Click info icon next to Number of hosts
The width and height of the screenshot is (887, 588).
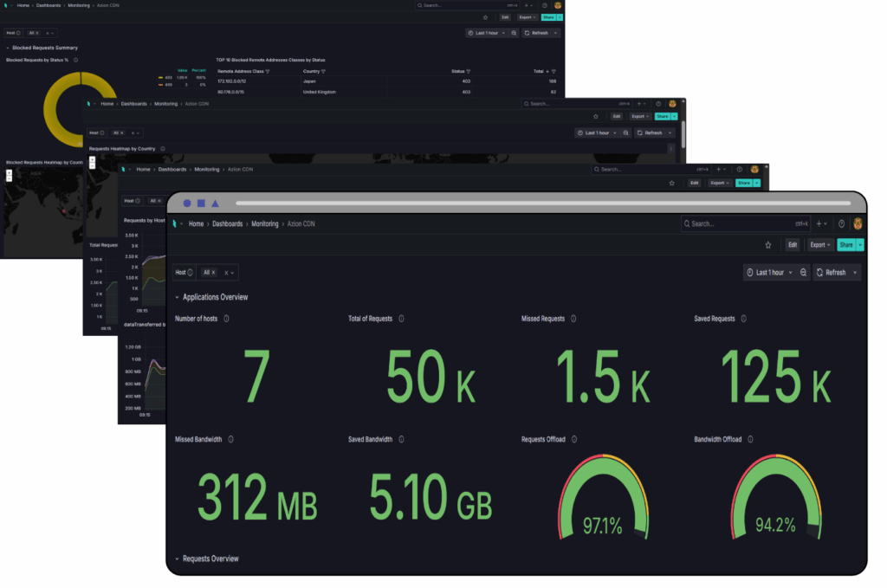pos(226,319)
